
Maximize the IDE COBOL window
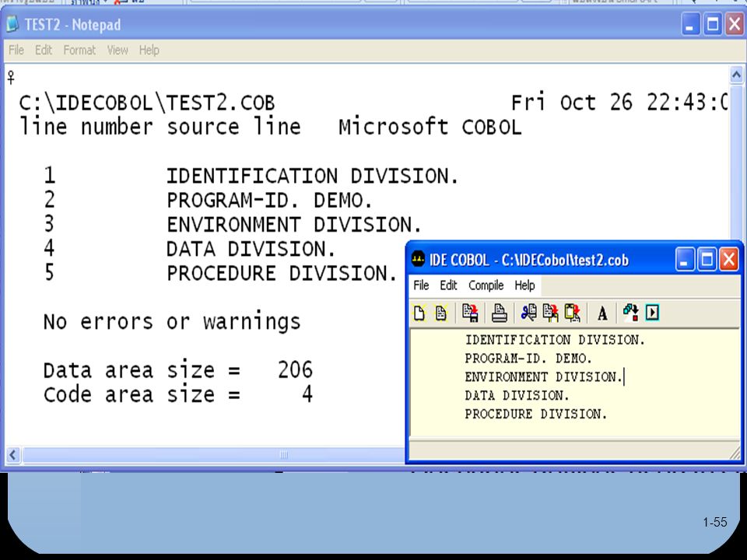click(707, 260)
